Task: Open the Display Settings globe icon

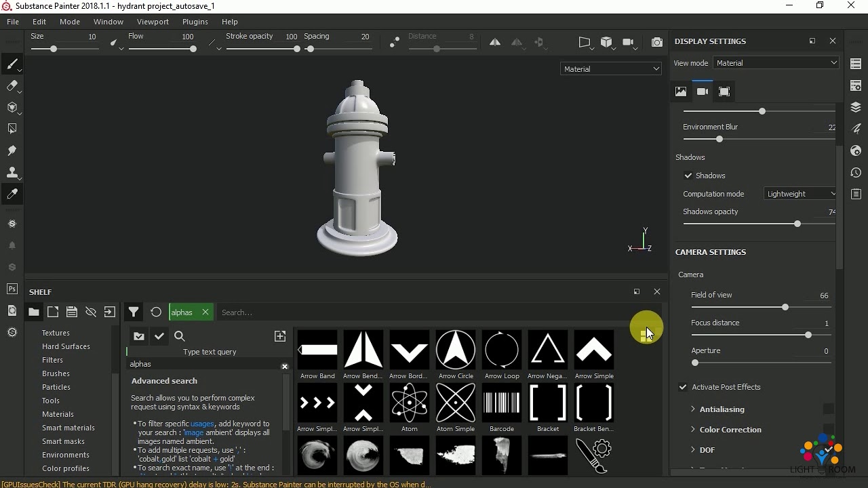Action: point(856,150)
